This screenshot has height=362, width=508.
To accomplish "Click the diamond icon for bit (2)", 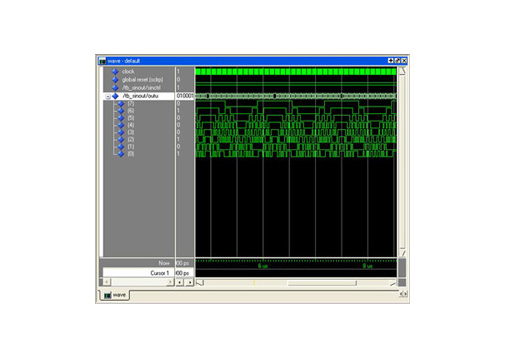I will coord(121,139).
